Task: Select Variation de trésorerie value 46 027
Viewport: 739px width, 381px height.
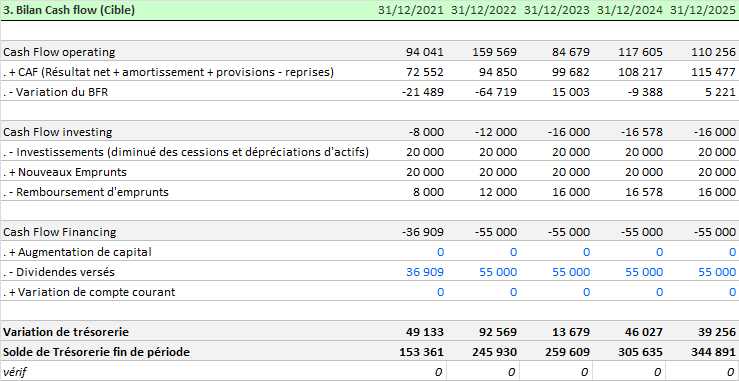Action: tap(644, 332)
